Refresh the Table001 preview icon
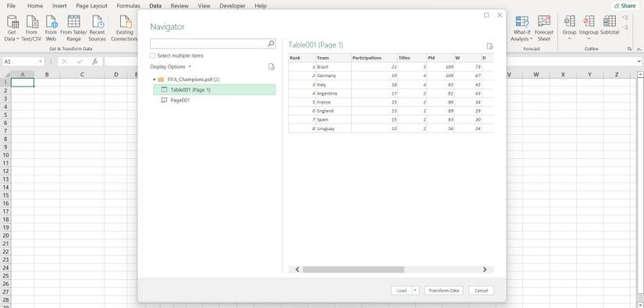 click(x=489, y=46)
